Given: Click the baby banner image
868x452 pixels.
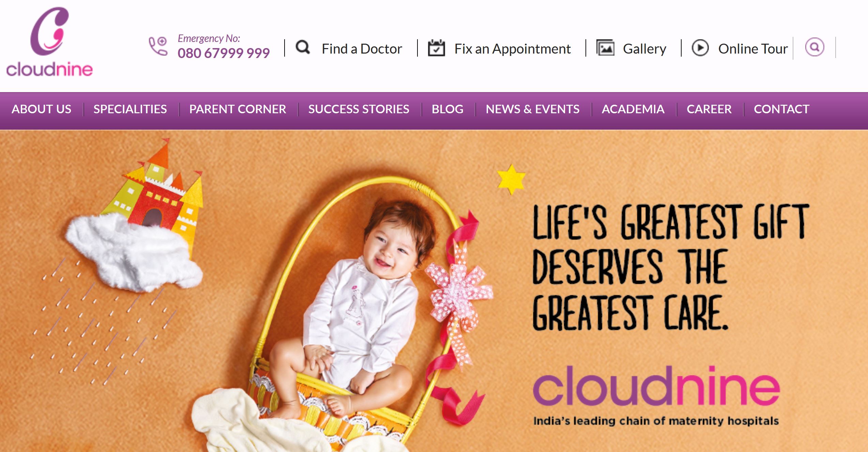Looking at the screenshot, I should point(434,291).
